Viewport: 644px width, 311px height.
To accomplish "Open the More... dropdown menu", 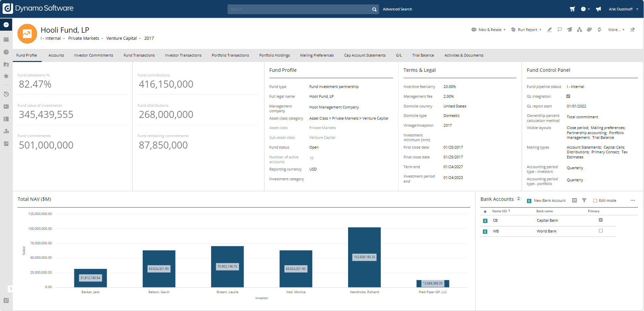I will pos(616,30).
